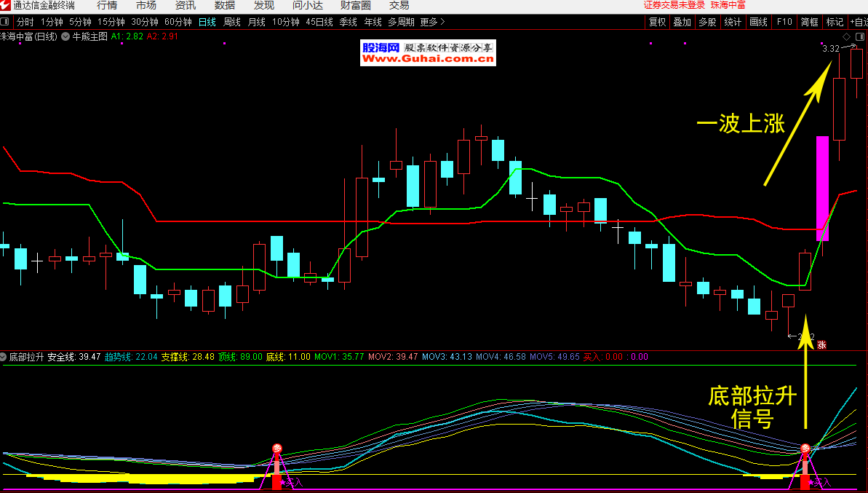
Task: Click the left 多 signal marker in the indicator pane
Action: tap(276, 449)
